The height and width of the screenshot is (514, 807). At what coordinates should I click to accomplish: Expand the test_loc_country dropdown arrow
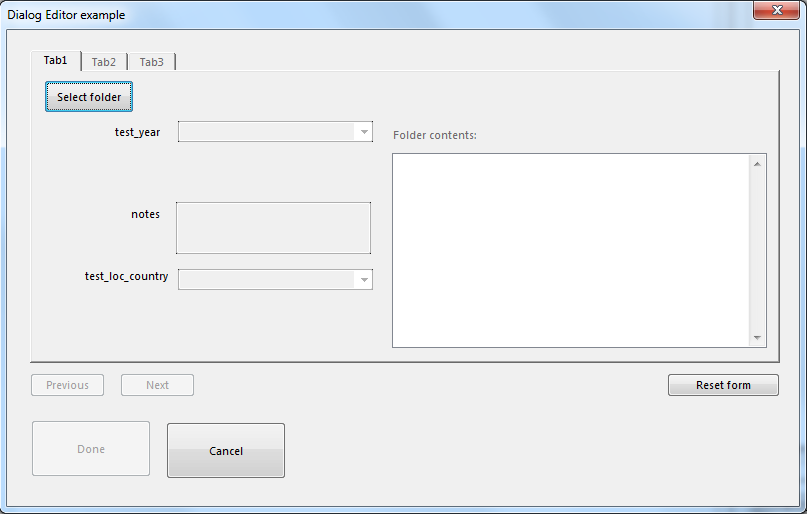(x=363, y=279)
